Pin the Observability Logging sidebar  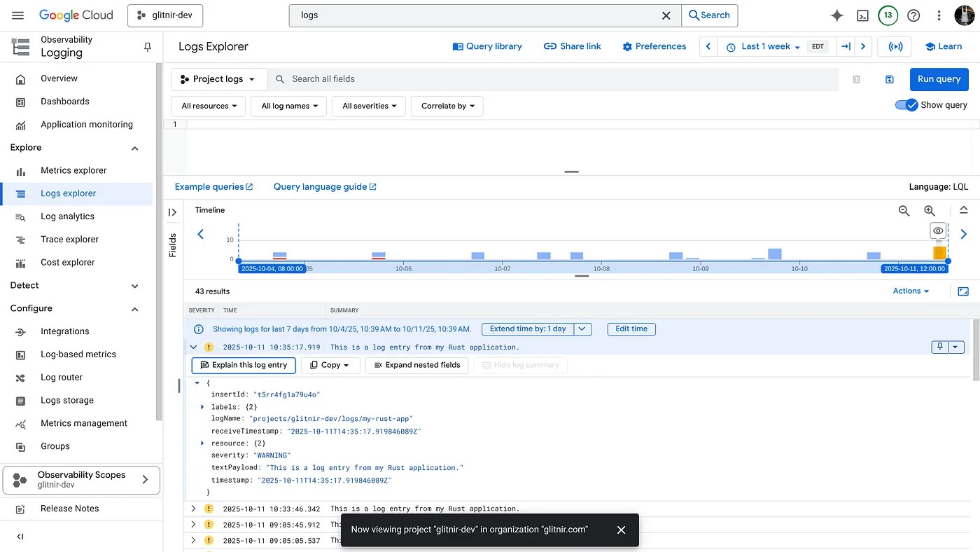coord(147,47)
